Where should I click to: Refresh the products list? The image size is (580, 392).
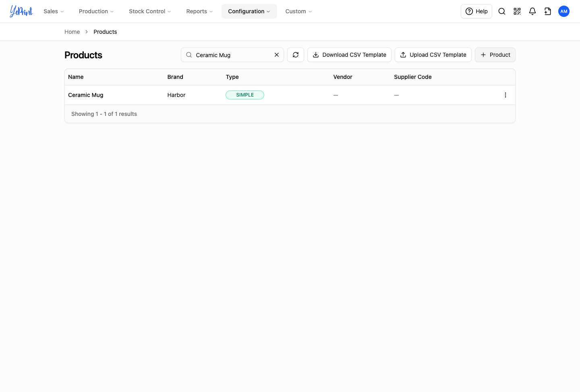point(296,55)
